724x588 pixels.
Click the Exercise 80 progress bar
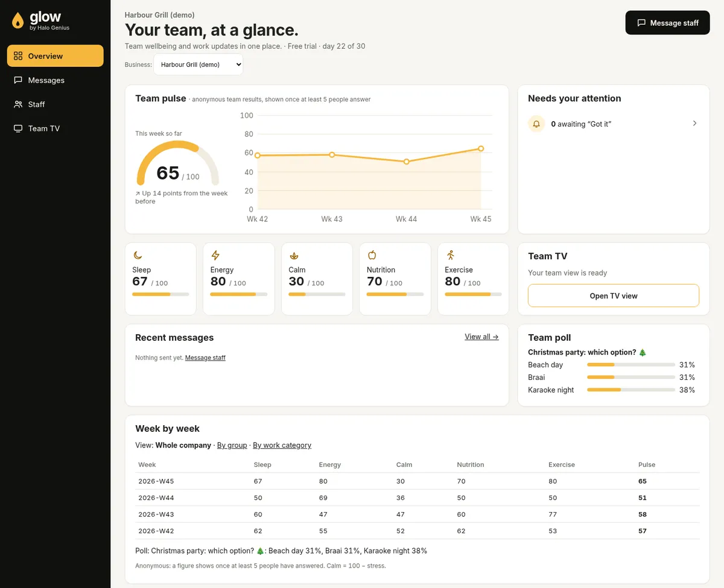click(x=473, y=294)
